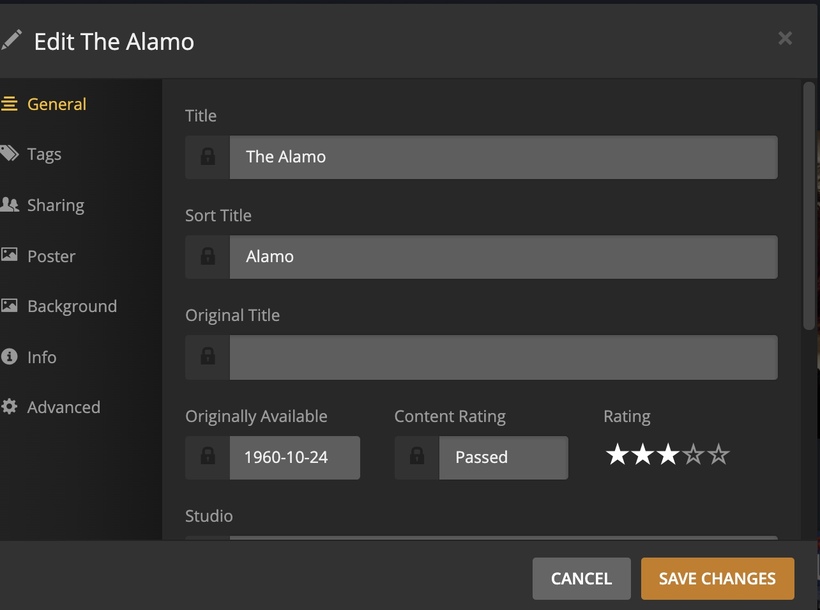The height and width of the screenshot is (610, 820).
Task: Click the Poster image icon
Action: [10, 256]
